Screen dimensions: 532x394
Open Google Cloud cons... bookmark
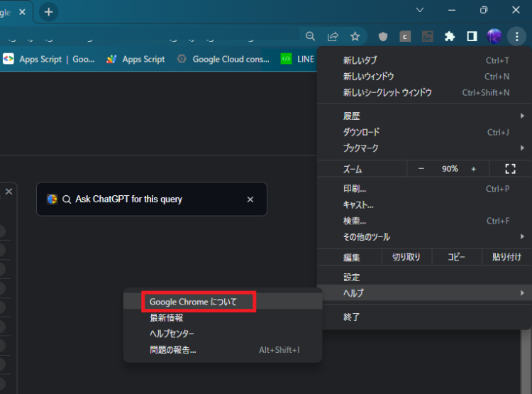pos(223,59)
